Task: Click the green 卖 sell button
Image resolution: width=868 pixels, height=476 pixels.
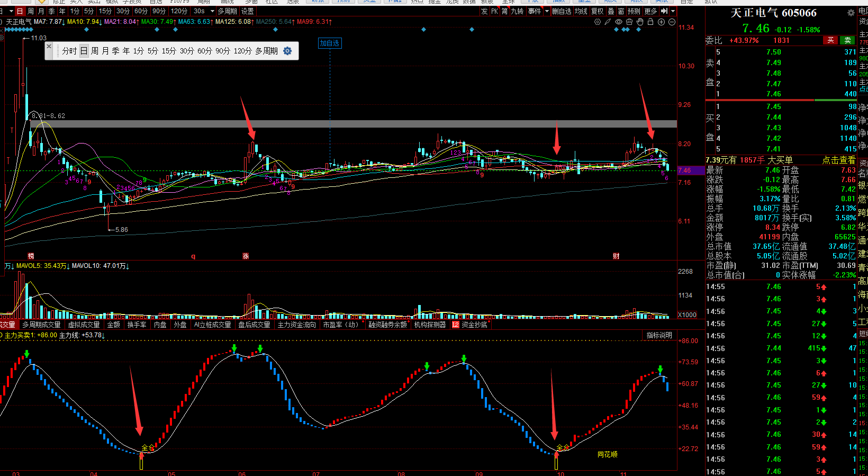Action: (848, 40)
